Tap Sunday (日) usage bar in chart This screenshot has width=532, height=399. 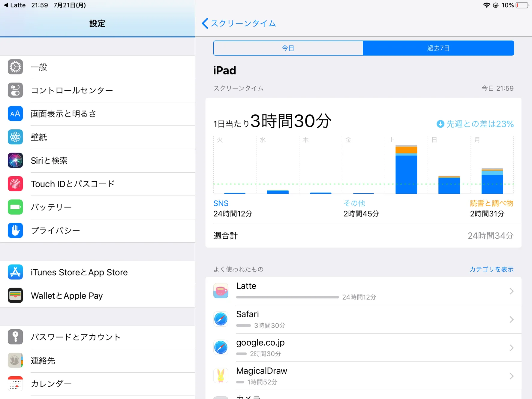(449, 185)
